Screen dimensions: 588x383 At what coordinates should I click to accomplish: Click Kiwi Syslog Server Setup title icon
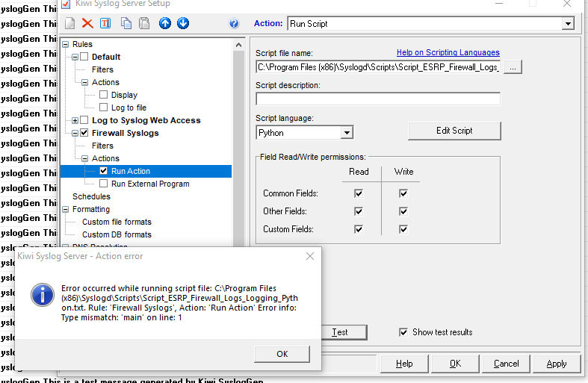pos(66,4)
